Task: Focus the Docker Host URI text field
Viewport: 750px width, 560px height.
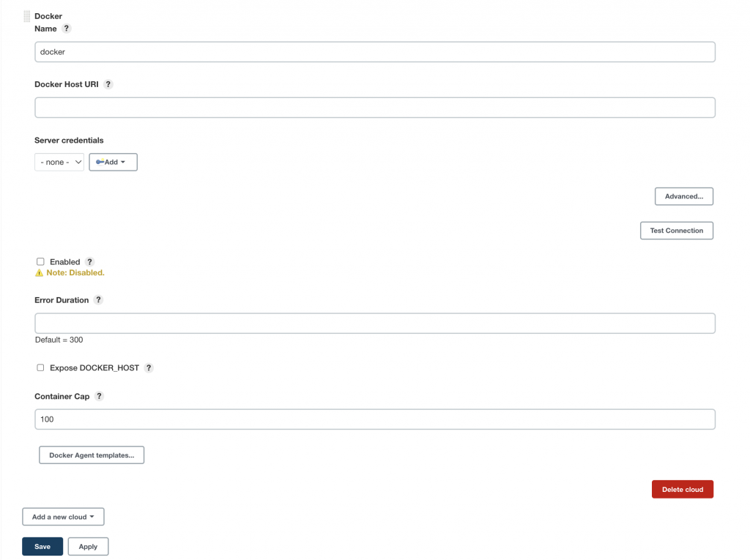Action: [x=375, y=108]
